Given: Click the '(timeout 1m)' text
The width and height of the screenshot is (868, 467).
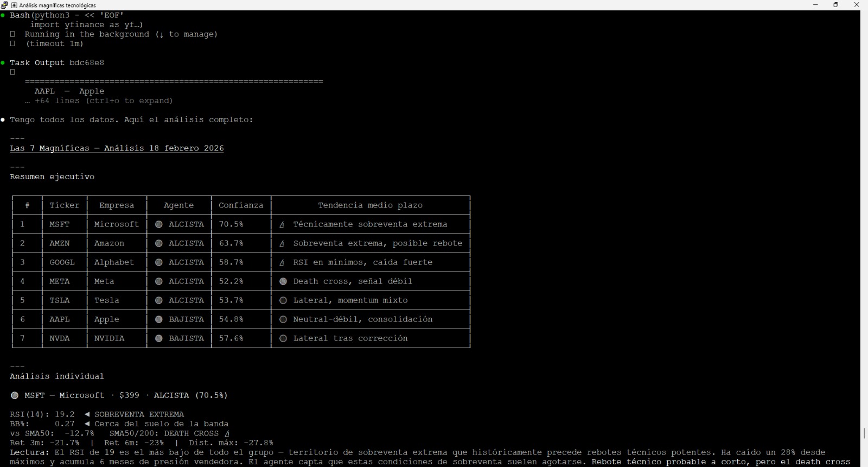Looking at the screenshot, I should click(54, 44).
